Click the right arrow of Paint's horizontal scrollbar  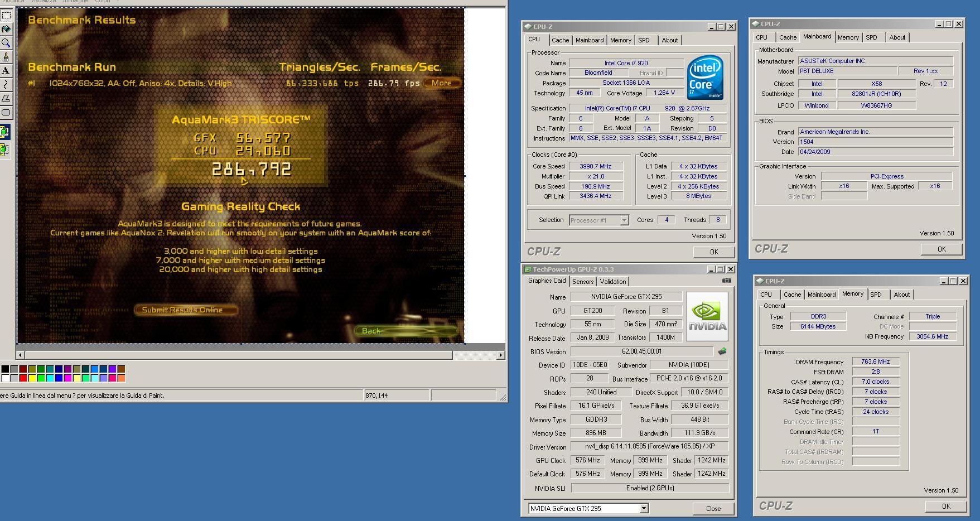click(500, 355)
